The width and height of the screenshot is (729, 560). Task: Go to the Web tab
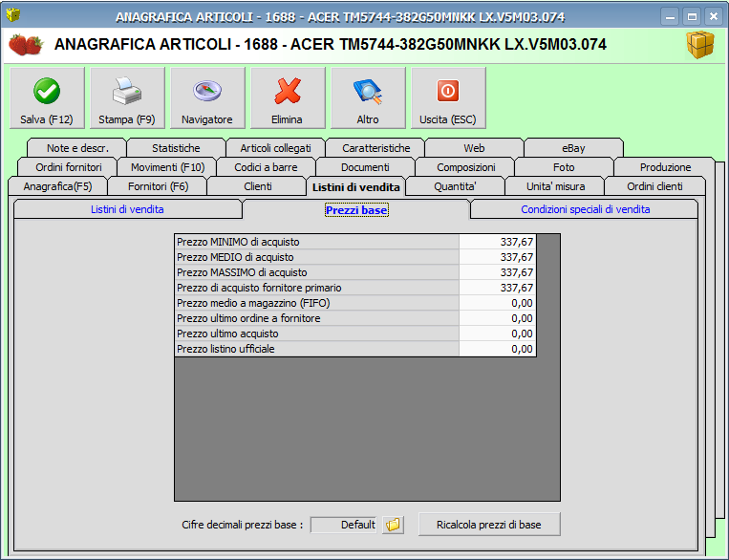(474, 148)
